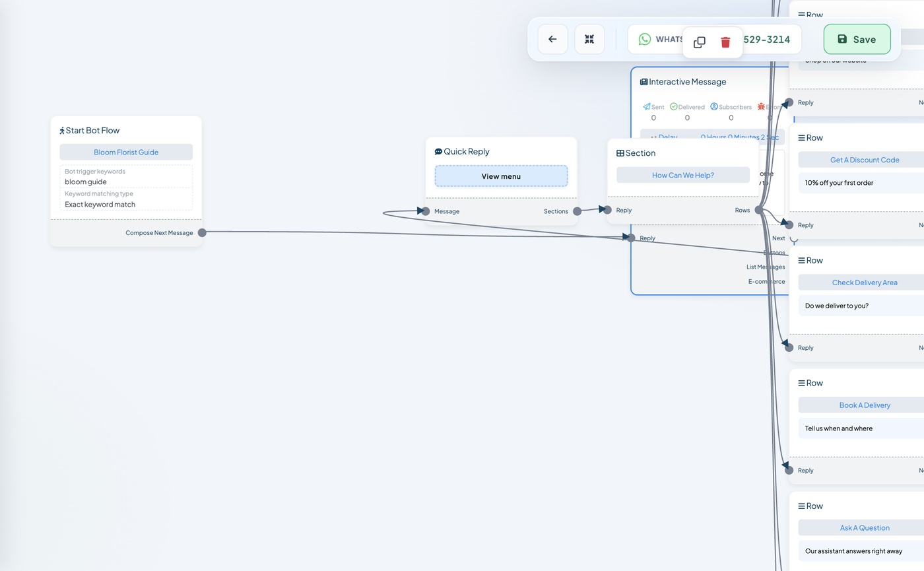Image resolution: width=924 pixels, height=571 pixels.
Task: Click the Check Delivery Area Reply connector
Action: click(789, 348)
